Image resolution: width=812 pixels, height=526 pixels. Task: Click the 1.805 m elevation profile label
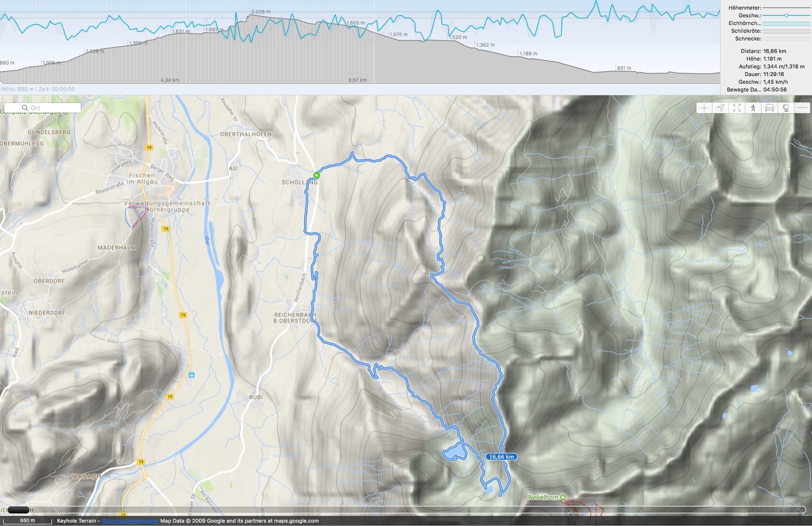pos(355,23)
